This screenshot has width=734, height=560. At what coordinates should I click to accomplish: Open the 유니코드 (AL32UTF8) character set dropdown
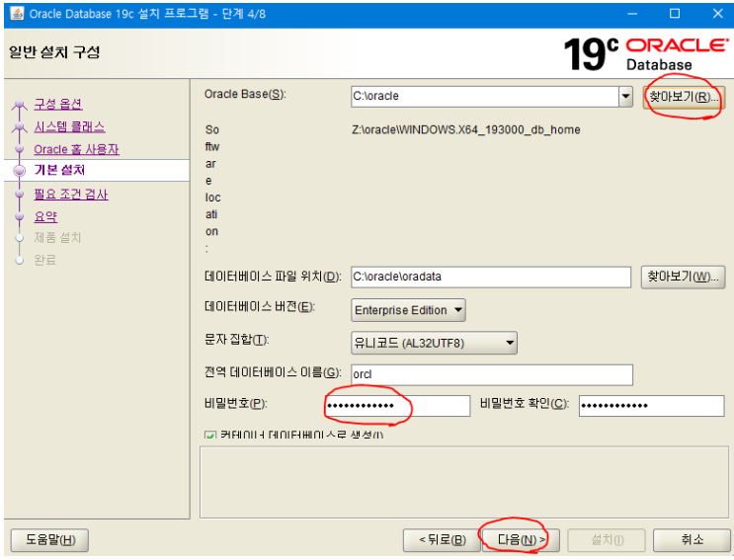point(434,343)
